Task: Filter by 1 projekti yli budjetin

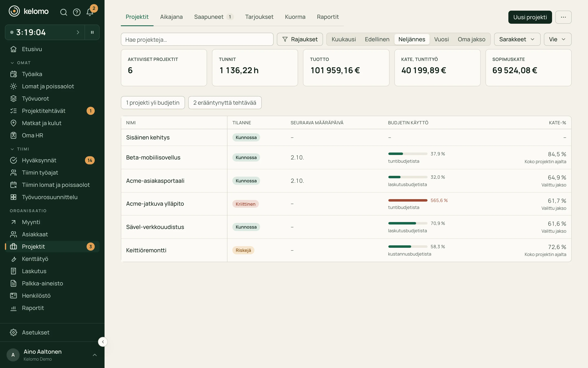Action: coord(153,103)
